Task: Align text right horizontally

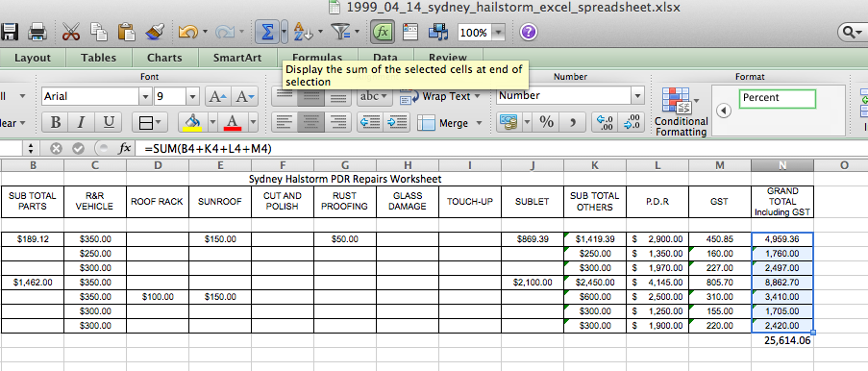Action: click(x=337, y=122)
